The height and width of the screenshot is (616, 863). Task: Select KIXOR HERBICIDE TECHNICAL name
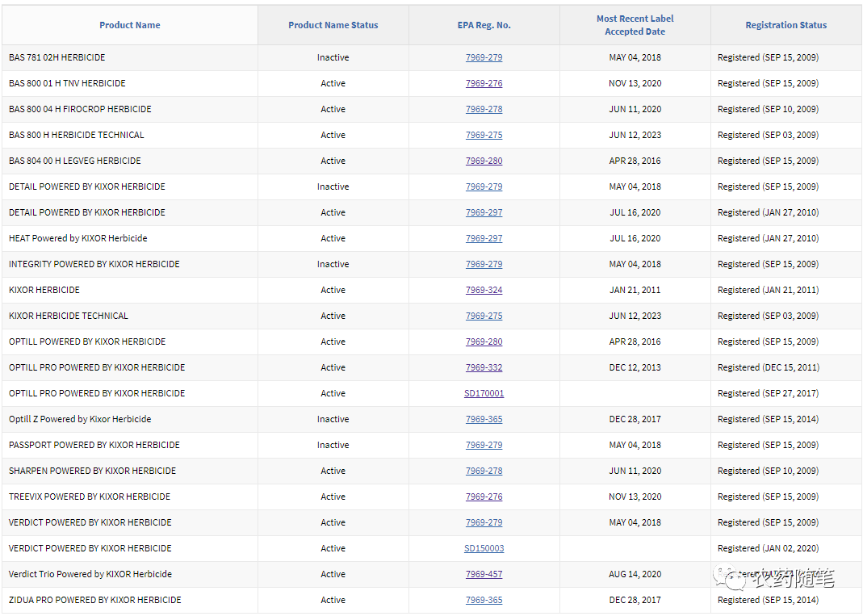pos(69,316)
